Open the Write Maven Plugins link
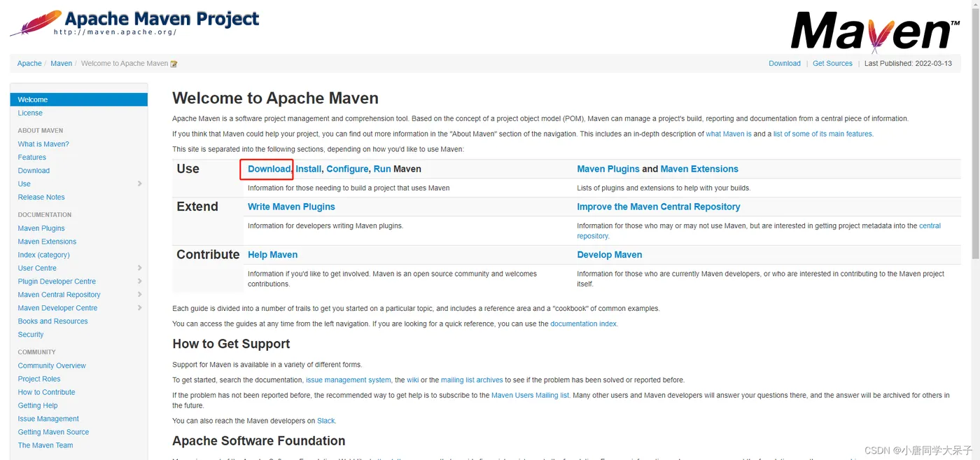The image size is (980, 460). click(x=291, y=207)
